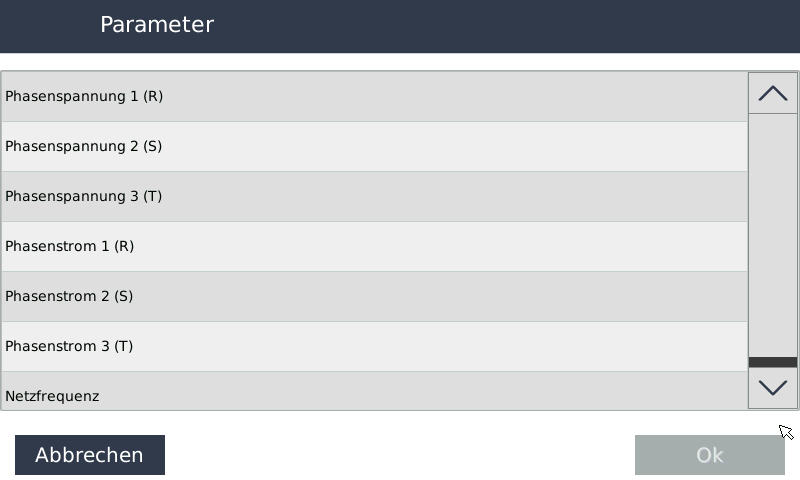800x480 pixels.
Task: Click the scrollbar track above the thumb
Action: click(773, 235)
